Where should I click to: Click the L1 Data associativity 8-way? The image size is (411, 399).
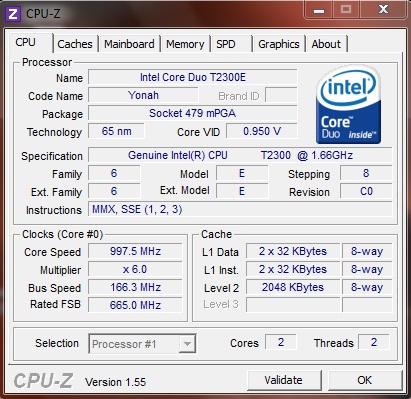point(367,251)
